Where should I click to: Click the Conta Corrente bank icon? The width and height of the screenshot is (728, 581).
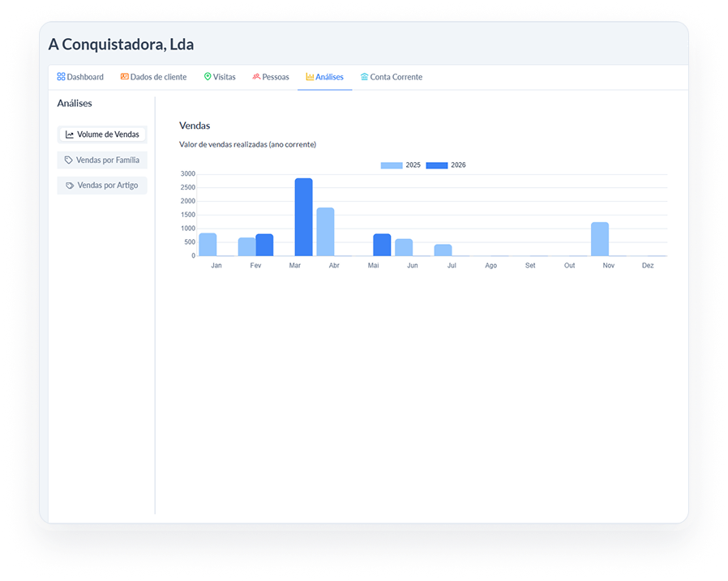coord(365,76)
